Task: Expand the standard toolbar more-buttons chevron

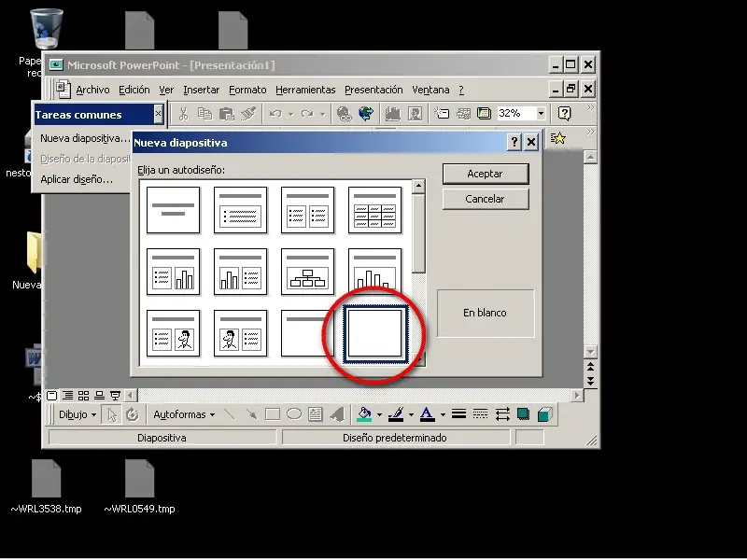Action: 591,107
